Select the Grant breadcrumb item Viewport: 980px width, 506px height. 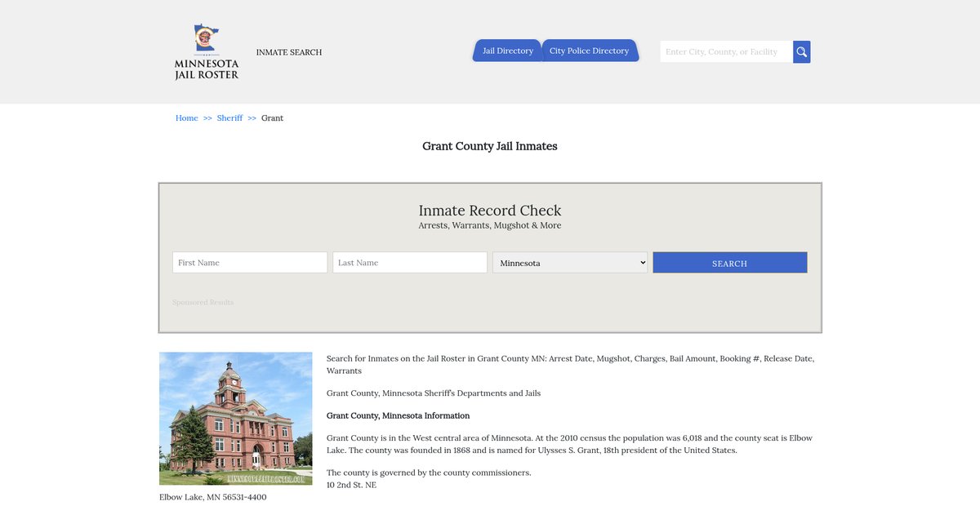coord(272,118)
